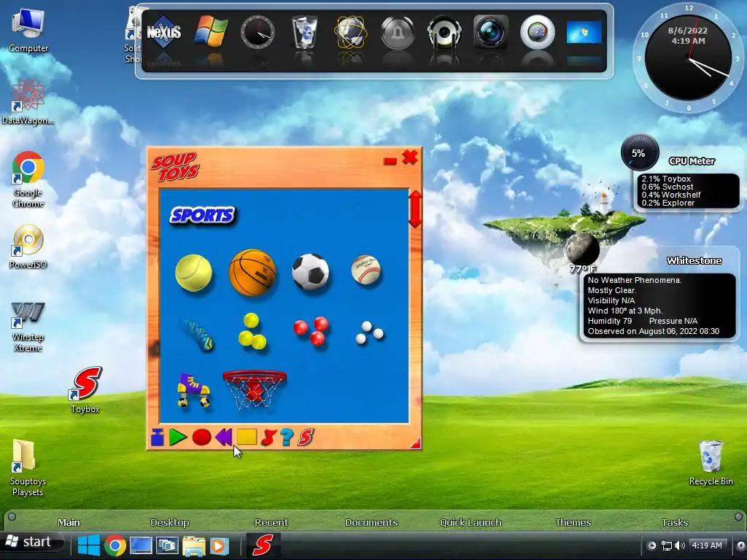Select the DataWagon desktop shortcut
The image size is (747, 560).
[28, 102]
